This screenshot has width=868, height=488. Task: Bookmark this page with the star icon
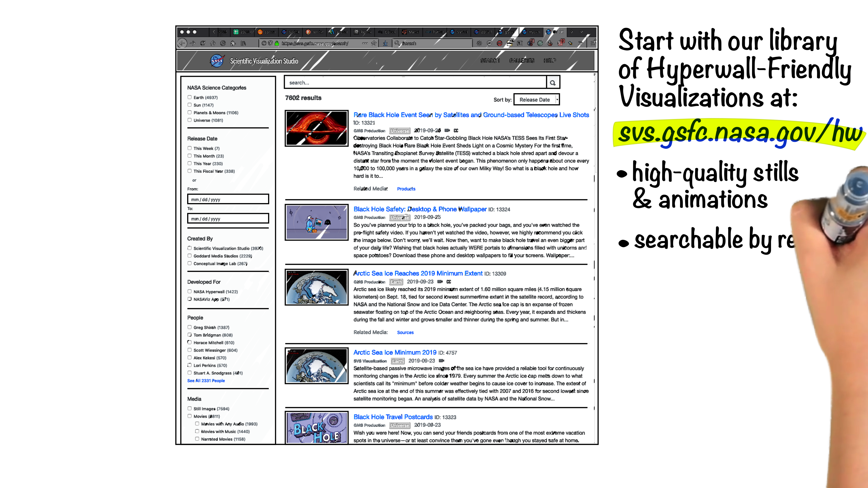(x=374, y=43)
